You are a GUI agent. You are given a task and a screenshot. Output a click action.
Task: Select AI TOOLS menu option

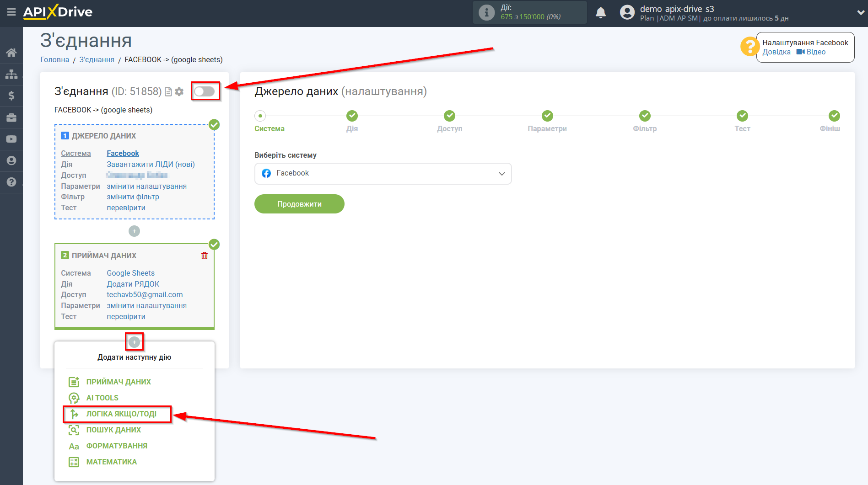click(x=94, y=398)
